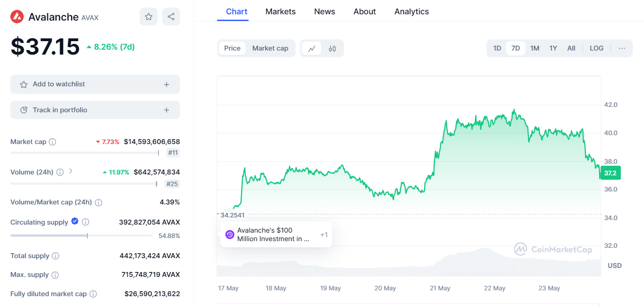The image size is (644, 306).
Task: Click the fully diluted value $26,590,213,622
Action: click(152, 294)
